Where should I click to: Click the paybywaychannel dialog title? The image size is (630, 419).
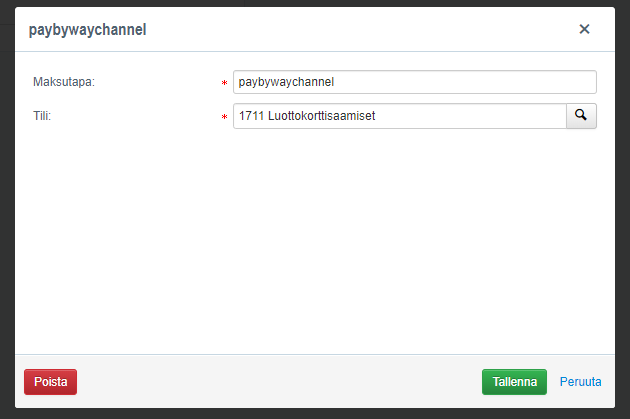pyautogui.click(x=88, y=30)
